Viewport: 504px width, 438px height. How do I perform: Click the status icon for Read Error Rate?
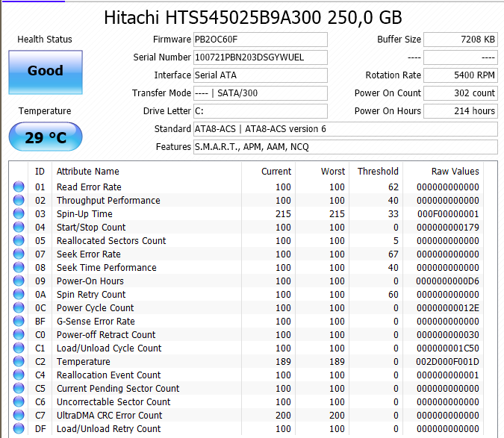(19, 187)
